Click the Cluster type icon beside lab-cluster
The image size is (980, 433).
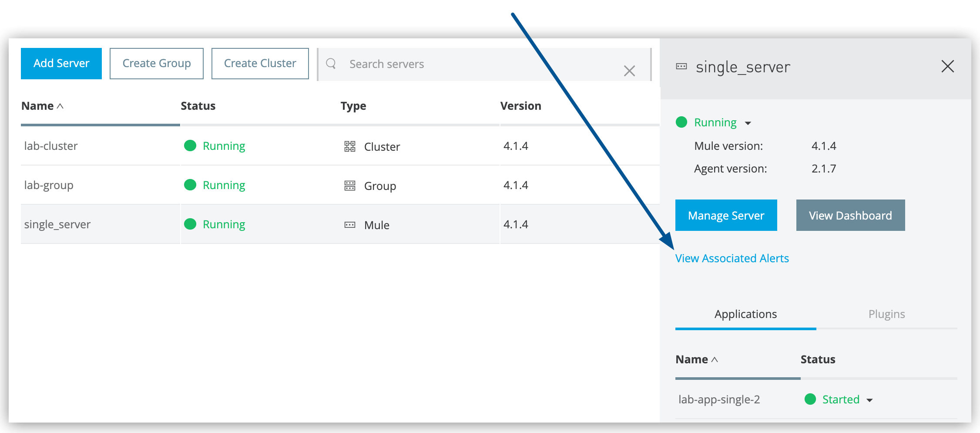(351, 146)
